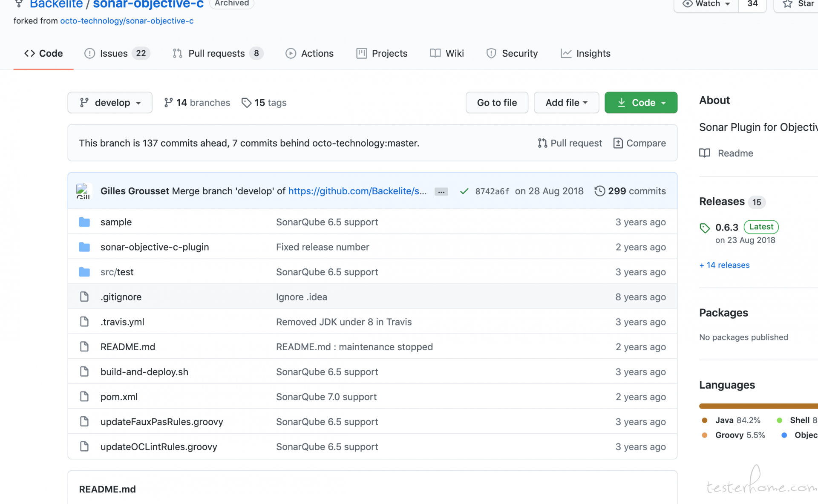This screenshot has width=818, height=504.
Task: Click Gilles Grousset author name
Action: 135,191
